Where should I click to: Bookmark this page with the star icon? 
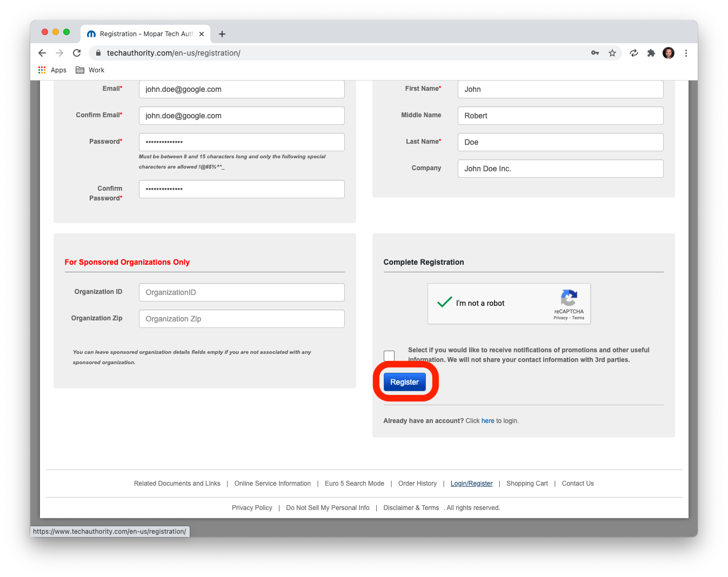click(x=612, y=53)
